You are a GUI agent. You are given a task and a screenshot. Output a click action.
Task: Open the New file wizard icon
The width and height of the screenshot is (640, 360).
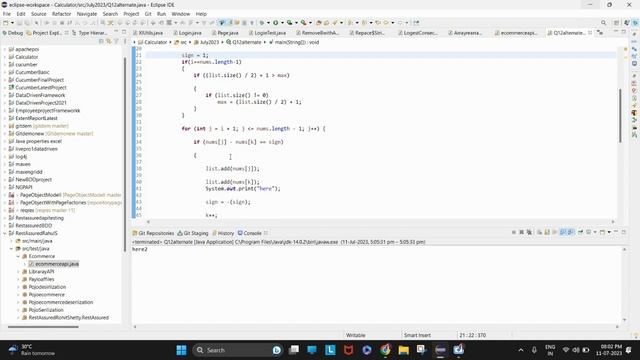point(5,23)
